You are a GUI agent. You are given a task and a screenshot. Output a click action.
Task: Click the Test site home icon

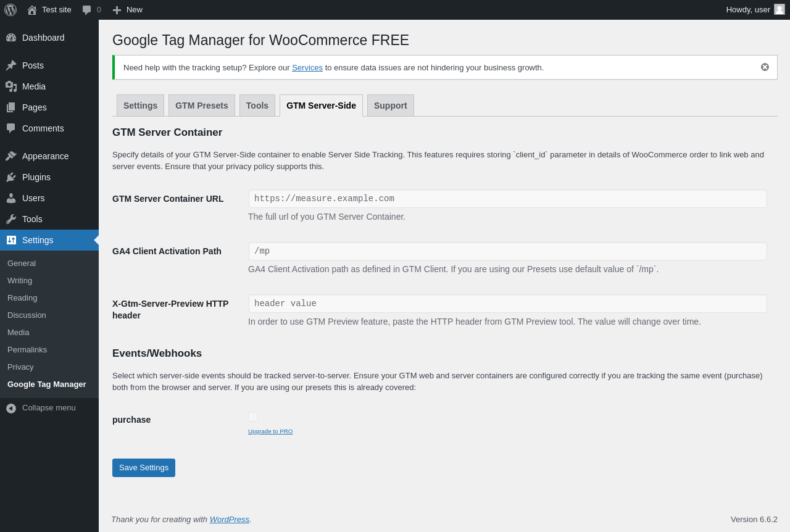pyautogui.click(x=32, y=10)
